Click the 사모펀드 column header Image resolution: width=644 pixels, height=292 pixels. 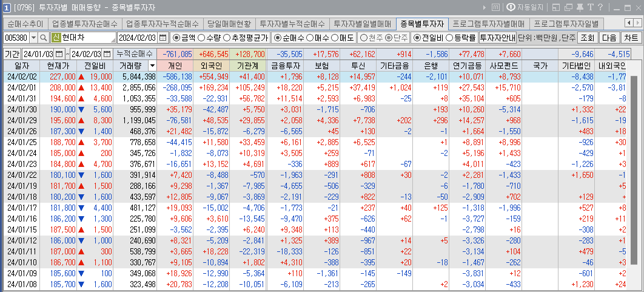click(503, 66)
